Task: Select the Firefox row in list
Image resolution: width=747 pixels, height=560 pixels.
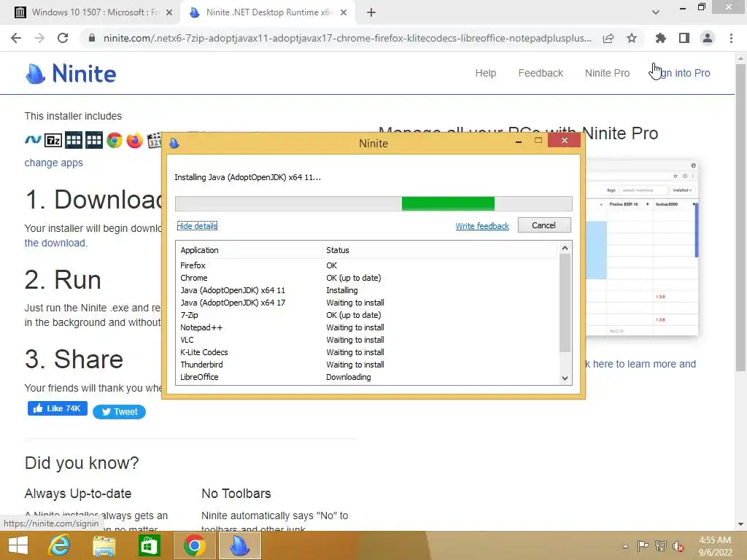Action: [x=368, y=265]
